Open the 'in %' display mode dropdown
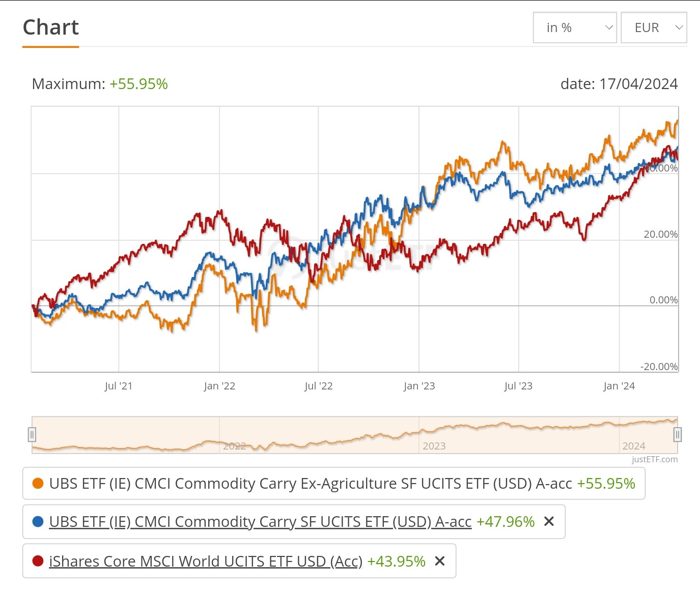The height and width of the screenshot is (589, 700). [575, 27]
